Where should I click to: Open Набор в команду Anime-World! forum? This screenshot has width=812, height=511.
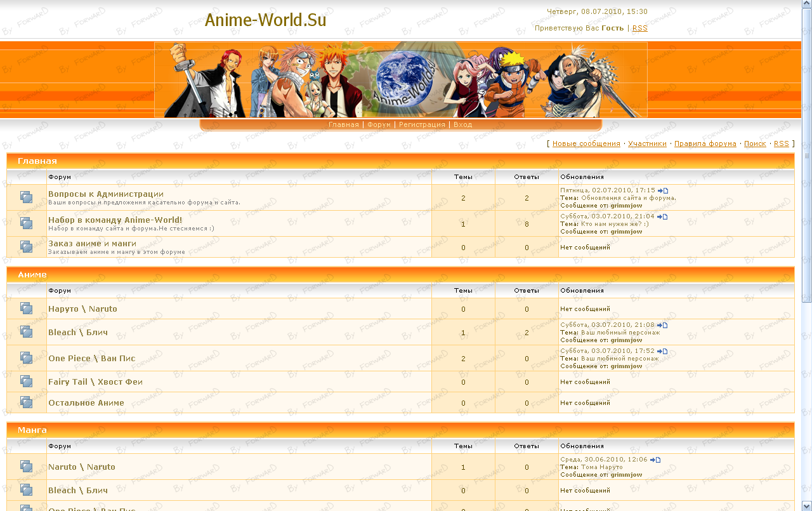tap(115, 220)
